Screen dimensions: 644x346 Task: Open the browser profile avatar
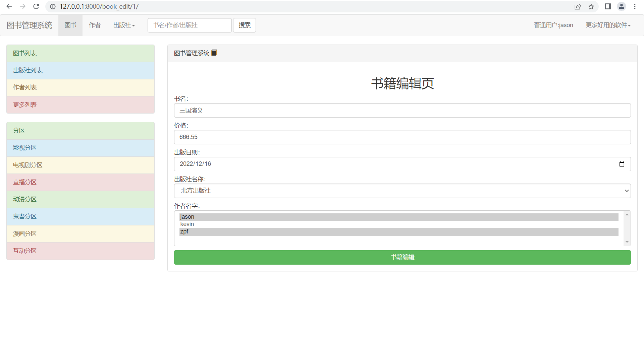point(622,6)
